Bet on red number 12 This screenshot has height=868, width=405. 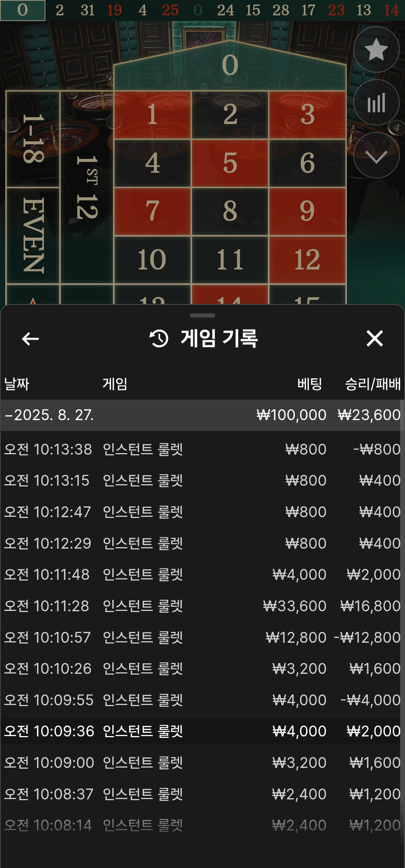pyautogui.click(x=307, y=260)
